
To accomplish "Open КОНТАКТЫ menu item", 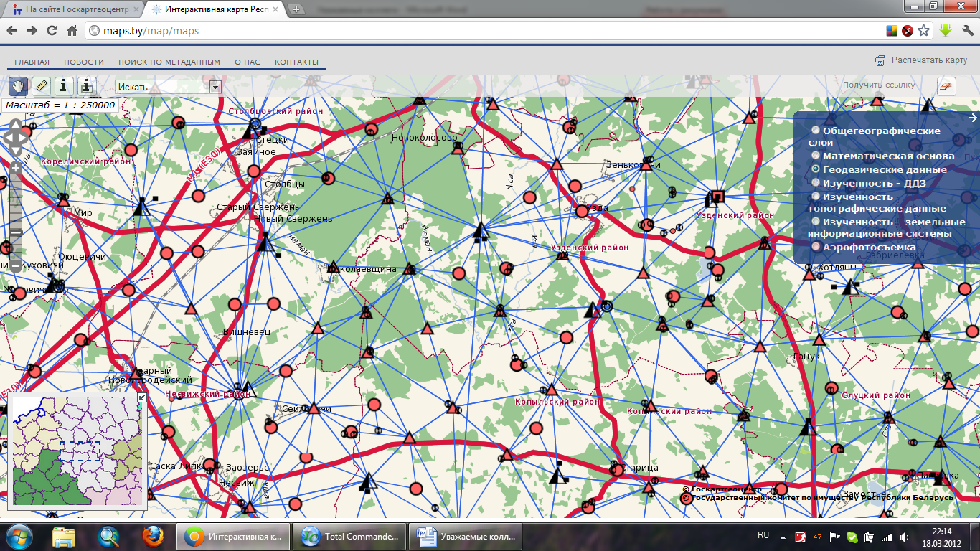I will coord(296,62).
